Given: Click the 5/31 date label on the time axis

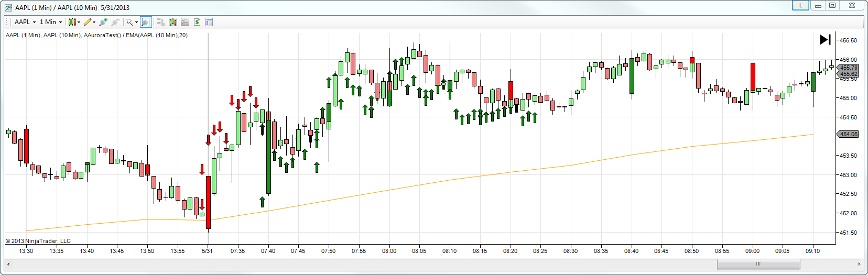Looking at the screenshot, I should 208,251.
